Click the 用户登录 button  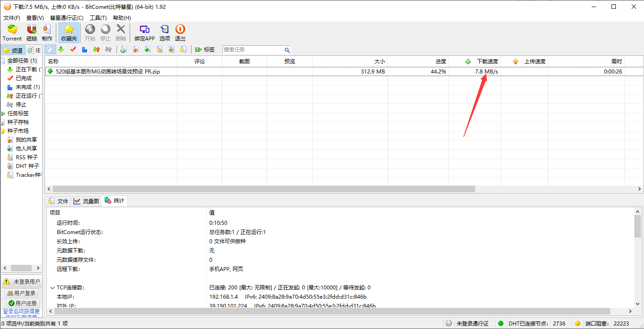point(22,293)
